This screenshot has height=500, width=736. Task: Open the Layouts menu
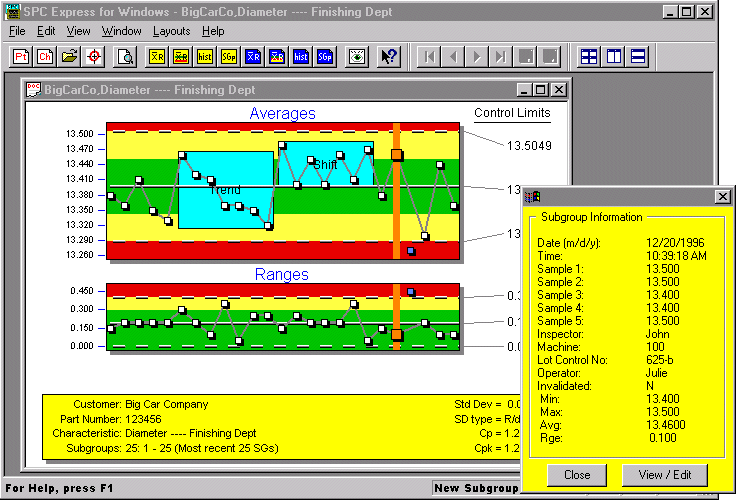coord(170,31)
